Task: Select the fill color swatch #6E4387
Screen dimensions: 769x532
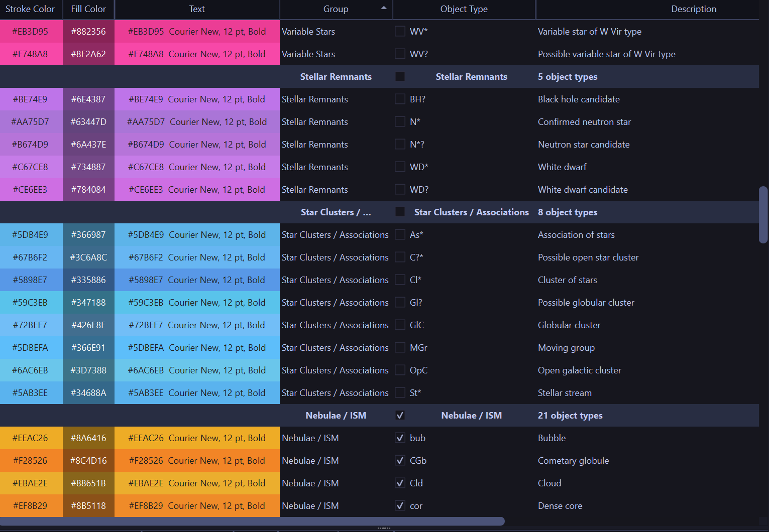Action: click(x=88, y=99)
